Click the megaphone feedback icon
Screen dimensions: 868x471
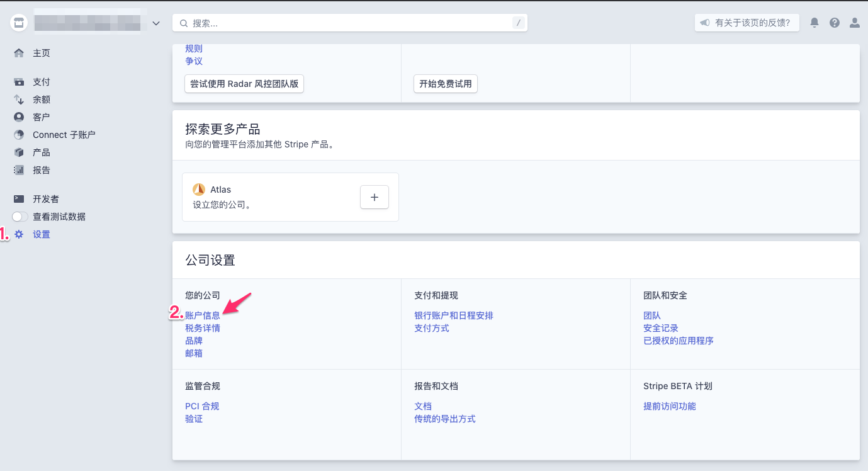tap(705, 23)
